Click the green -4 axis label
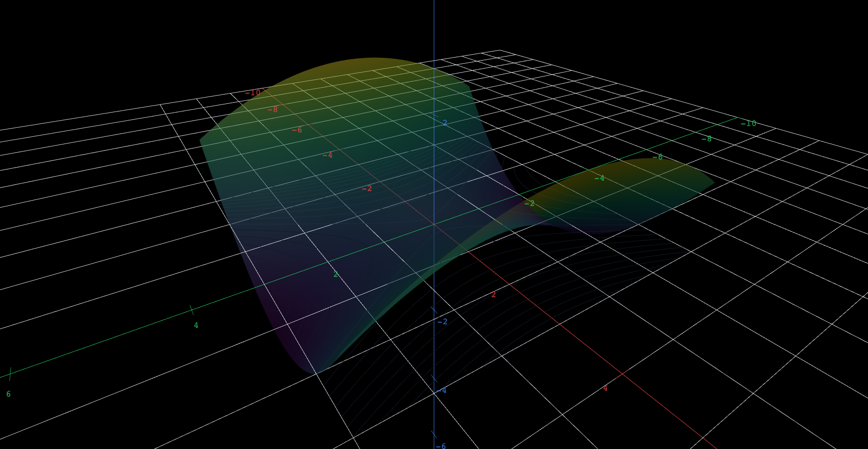Image resolution: width=868 pixels, height=449 pixels. (599, 178)
